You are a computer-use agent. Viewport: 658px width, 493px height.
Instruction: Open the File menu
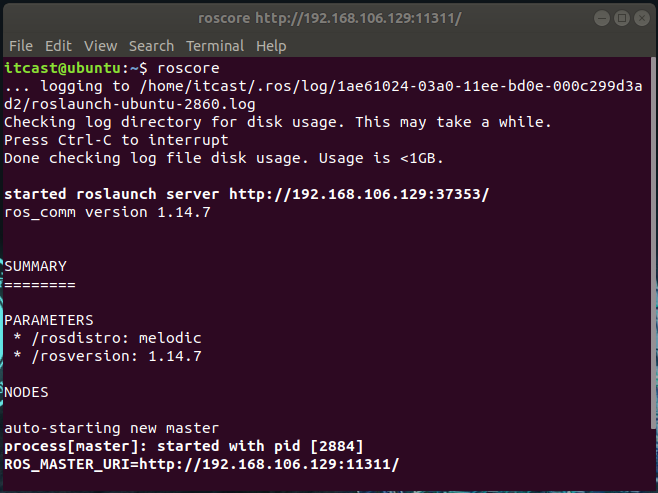click(x=21, y=46)
